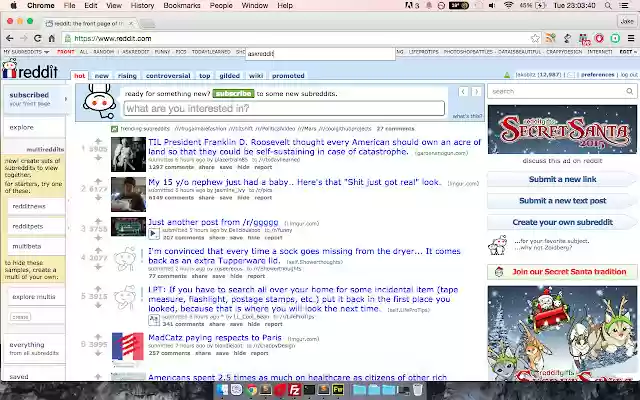Open the Trash in the dock

click(418, 390)
